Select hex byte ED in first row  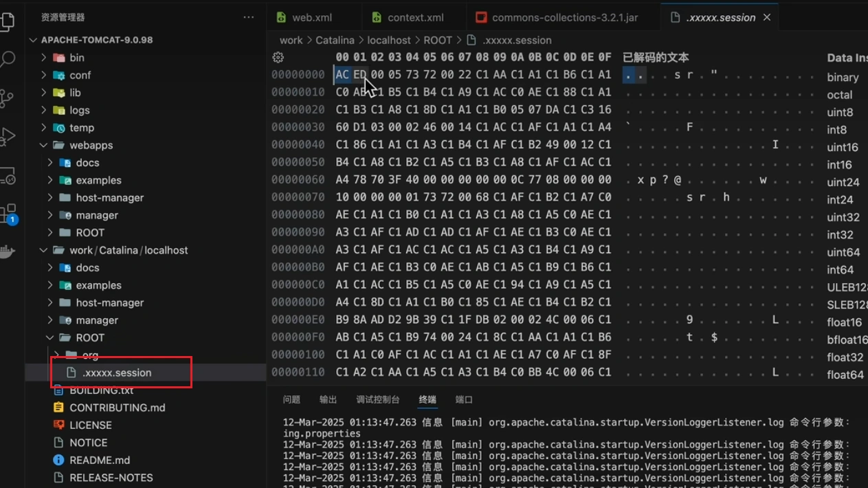coord(359,74)
